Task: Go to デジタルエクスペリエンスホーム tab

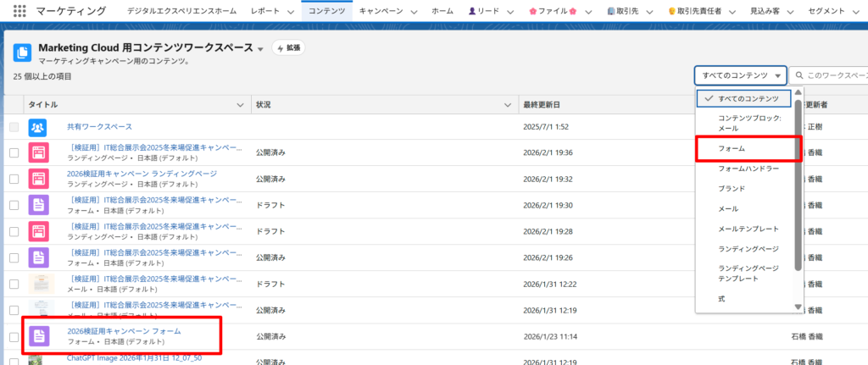Action: pyautogui.click(x=182, y=11)
